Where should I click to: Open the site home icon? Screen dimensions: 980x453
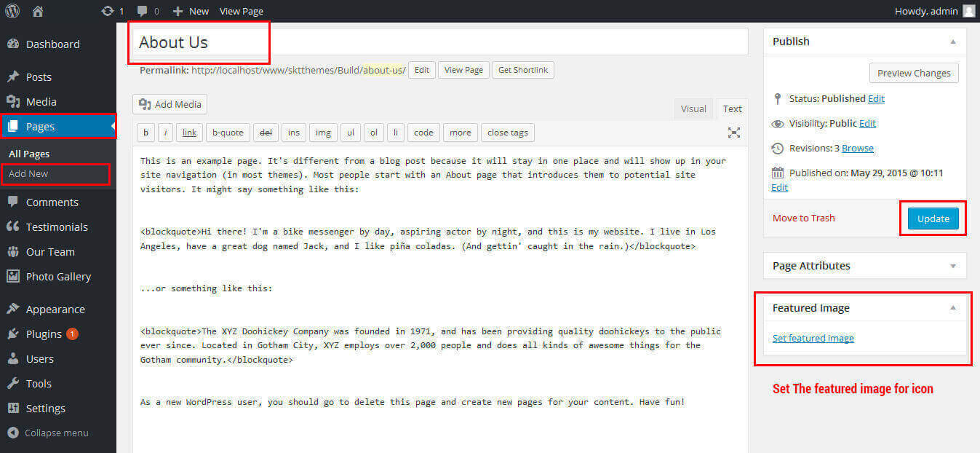tap(38, 11)
